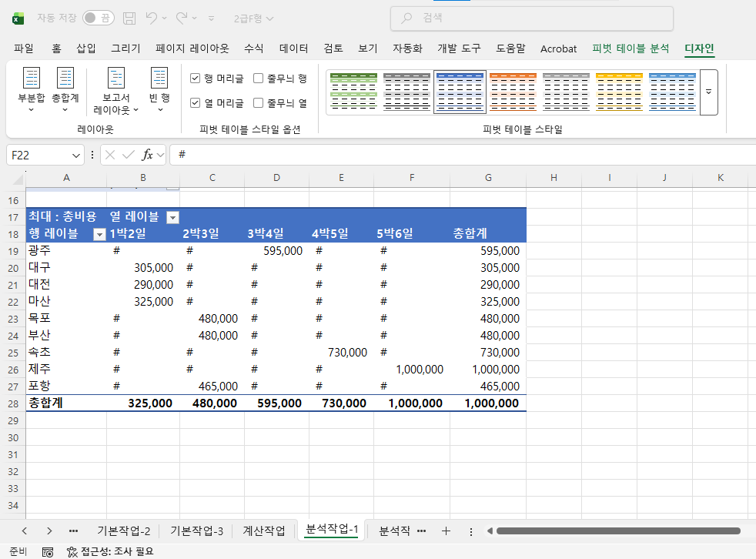Image resolution: width=756 pixels, height=559 pixels.
Task: Switch to the PivotTable Analyze (피벗 테이블 분석) tab
Action: 631,49
